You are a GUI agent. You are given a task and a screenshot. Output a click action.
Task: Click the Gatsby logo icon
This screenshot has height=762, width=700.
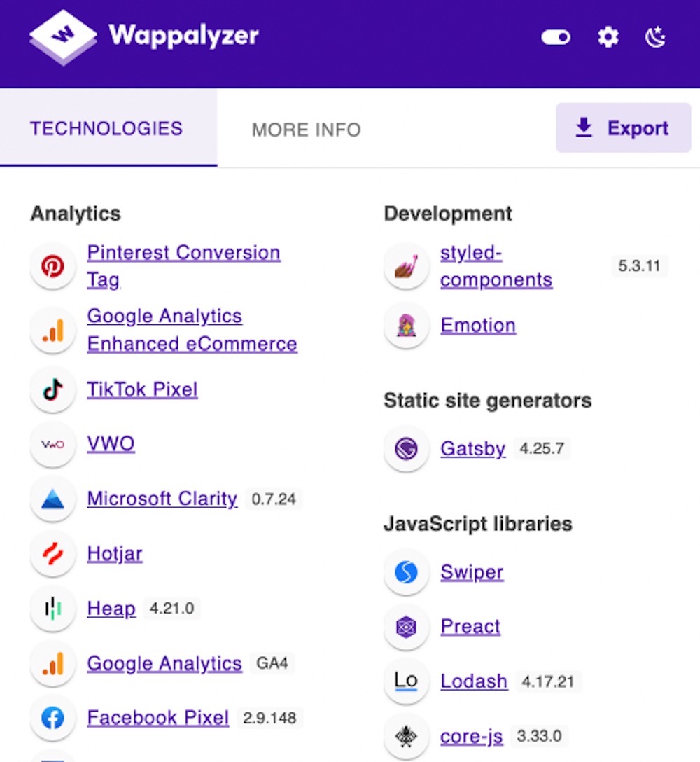click(407, 448)
